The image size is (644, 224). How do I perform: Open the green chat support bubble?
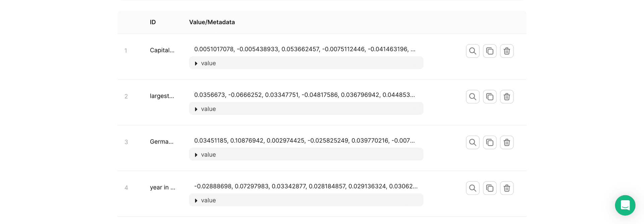tap(625, 205)
